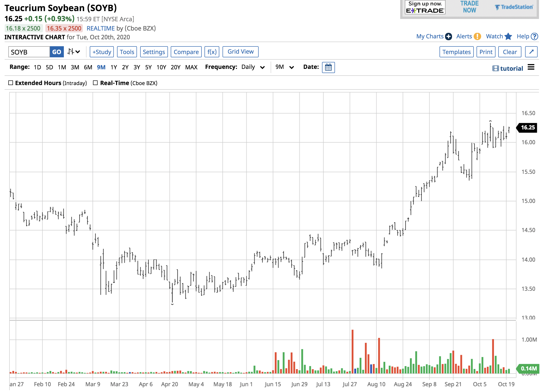
Task: Click the My Charts plus icon
Action: click(448, 37)
